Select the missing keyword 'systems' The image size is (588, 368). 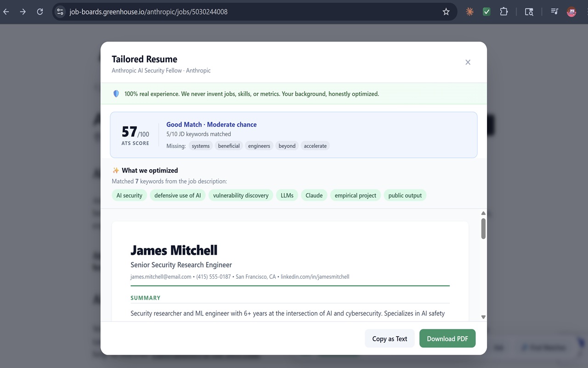point(201,146)
